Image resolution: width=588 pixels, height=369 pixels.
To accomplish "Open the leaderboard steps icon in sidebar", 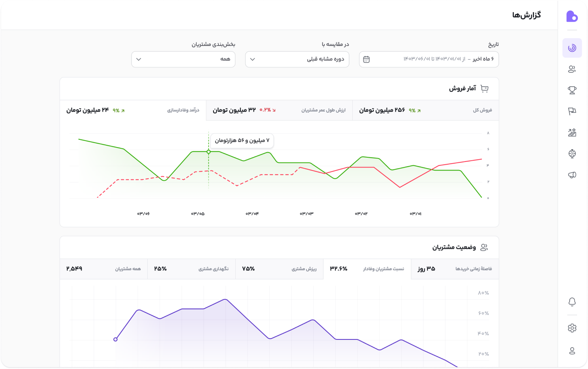I will [x=572, y=133].
